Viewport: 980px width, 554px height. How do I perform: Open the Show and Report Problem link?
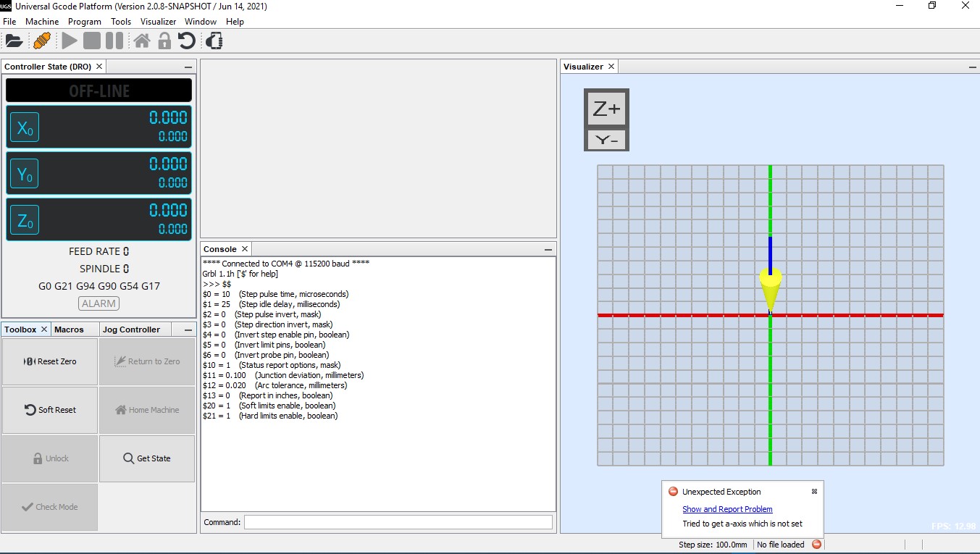[x=727, y=509]
